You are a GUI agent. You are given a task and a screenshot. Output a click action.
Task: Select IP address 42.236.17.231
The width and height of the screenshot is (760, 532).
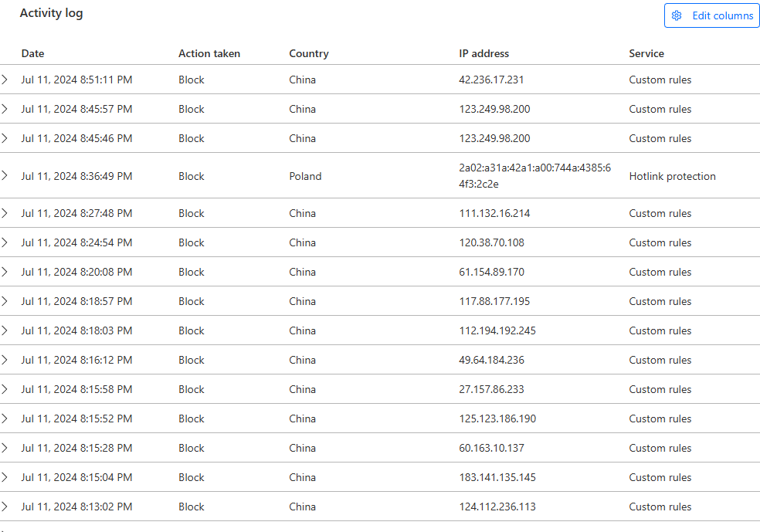(x=491, y=80)
